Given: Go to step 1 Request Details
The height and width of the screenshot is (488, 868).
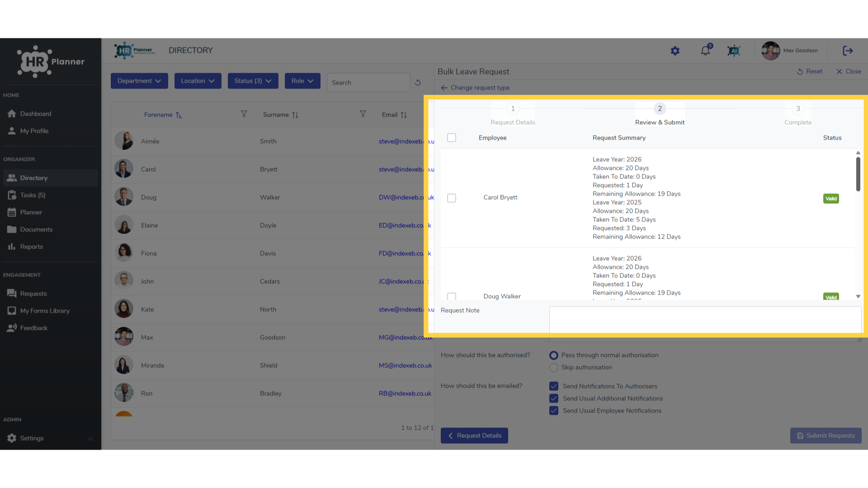Looking at the screenshot, I should pos(513,114).
